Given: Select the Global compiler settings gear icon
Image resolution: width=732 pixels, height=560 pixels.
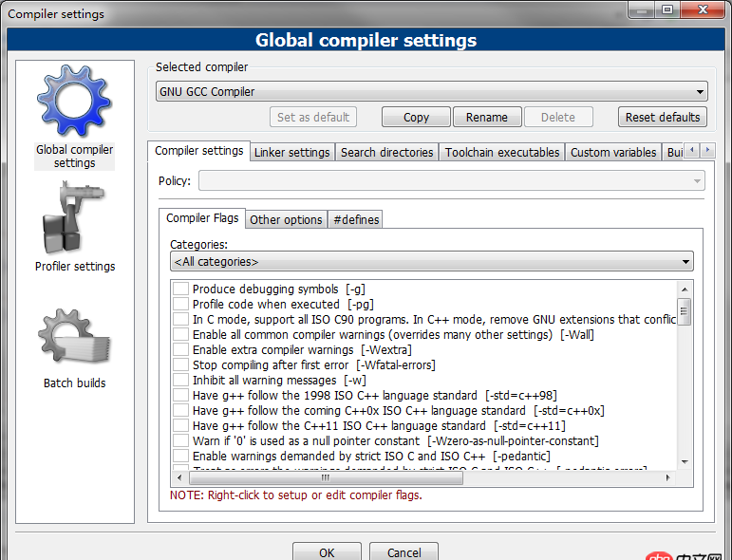Looking at the screenshot, I should [x=74, y=101].
